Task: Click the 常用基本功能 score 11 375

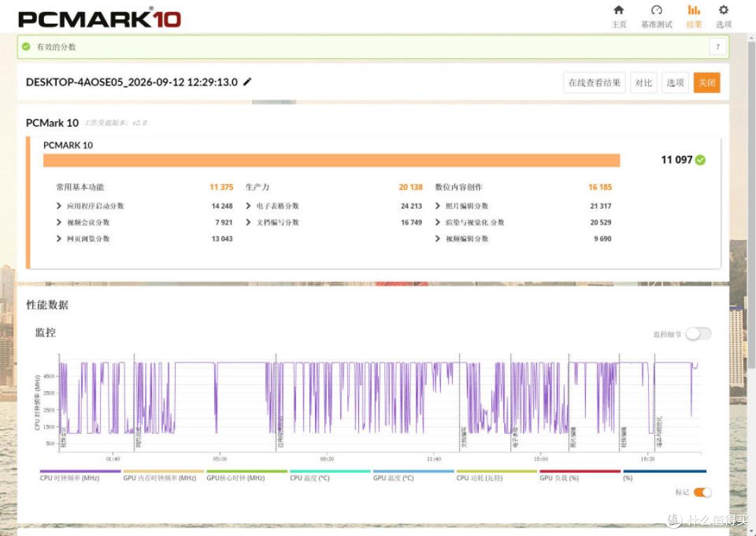Action: click(x=221, y=187)
